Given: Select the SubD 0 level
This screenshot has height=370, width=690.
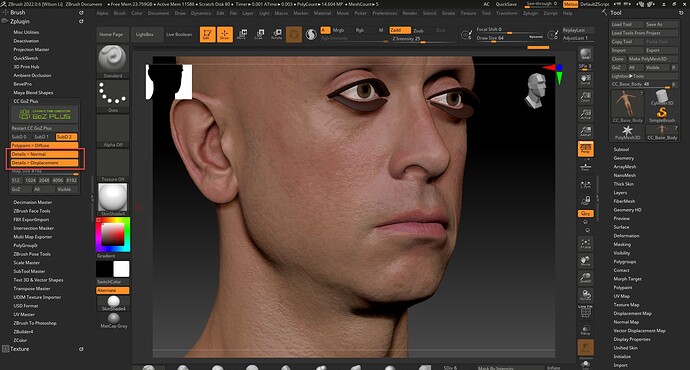Looking at the screenshot, I should 19,137.
